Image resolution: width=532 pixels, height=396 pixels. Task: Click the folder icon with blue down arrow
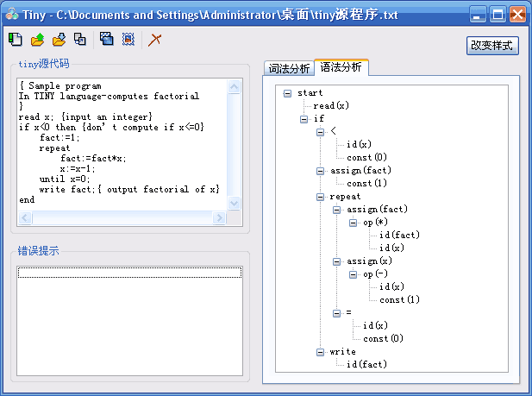(59, 39)
